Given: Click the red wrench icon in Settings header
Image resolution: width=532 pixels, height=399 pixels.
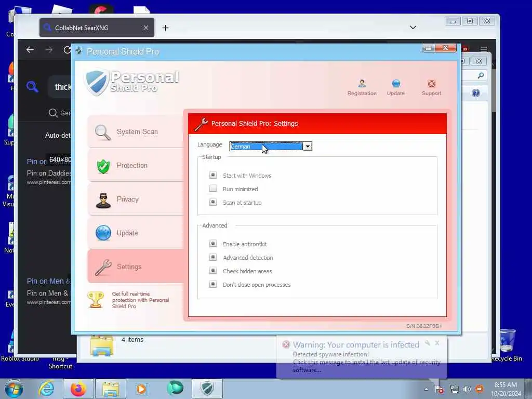Looking at the screenshot, I should [201, 124].
